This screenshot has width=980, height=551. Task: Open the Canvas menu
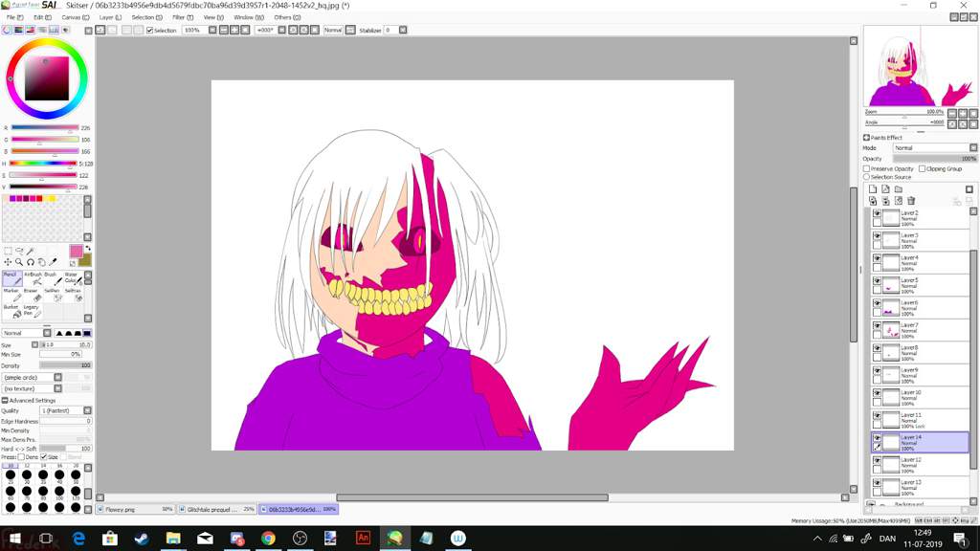coord(76,17)
